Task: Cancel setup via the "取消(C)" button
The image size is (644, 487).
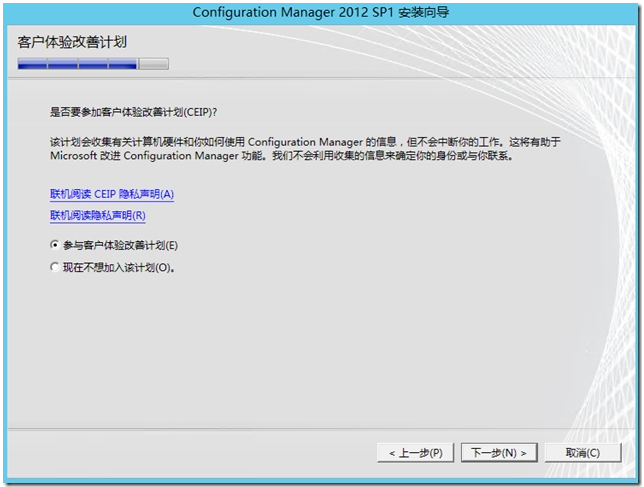Action: click(582, 453)
